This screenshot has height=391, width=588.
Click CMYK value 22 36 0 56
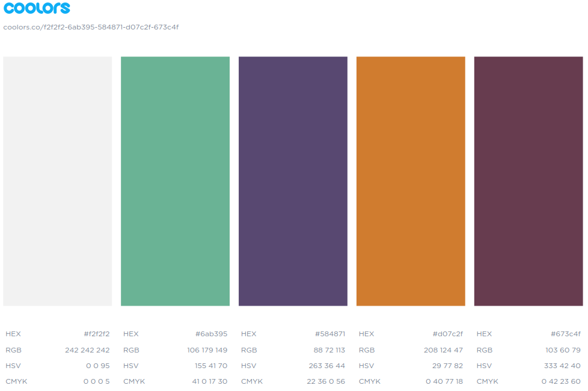[326, 381]
